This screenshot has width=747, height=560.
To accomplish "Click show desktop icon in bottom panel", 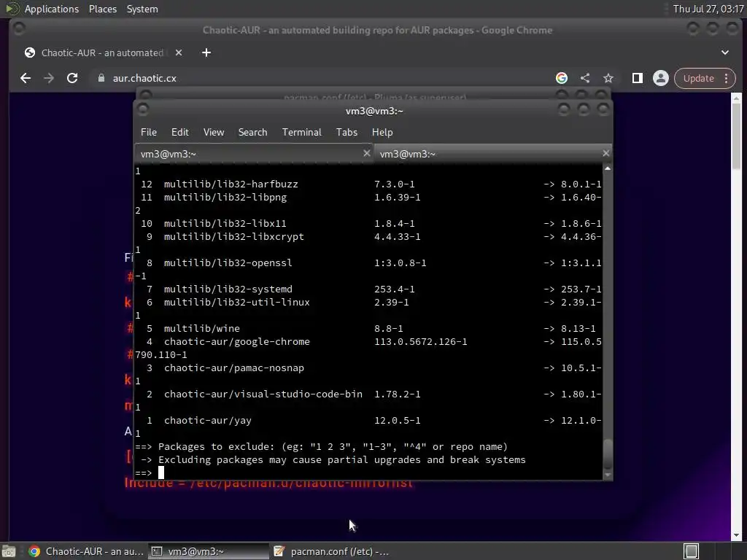I will point(9,551).
